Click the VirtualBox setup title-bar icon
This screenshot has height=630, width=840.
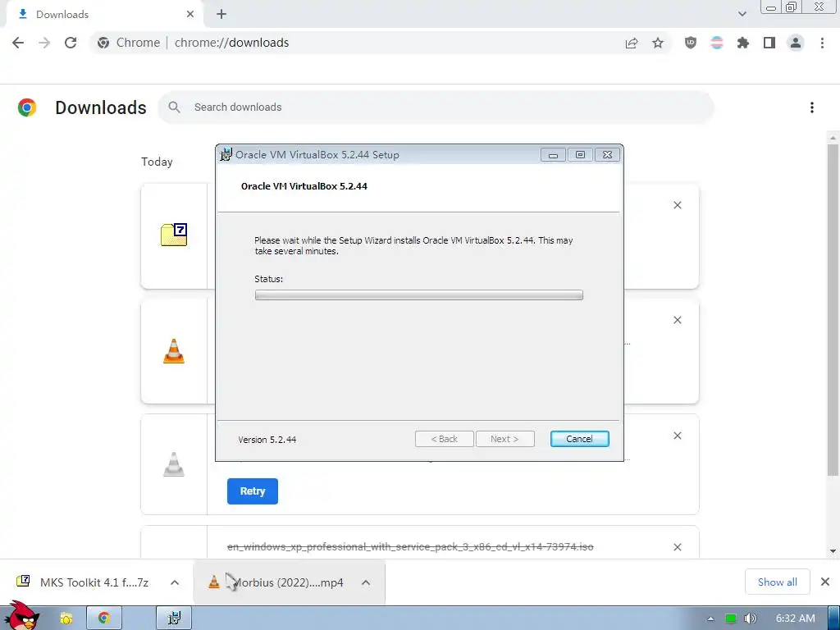(x=226, y=155)
